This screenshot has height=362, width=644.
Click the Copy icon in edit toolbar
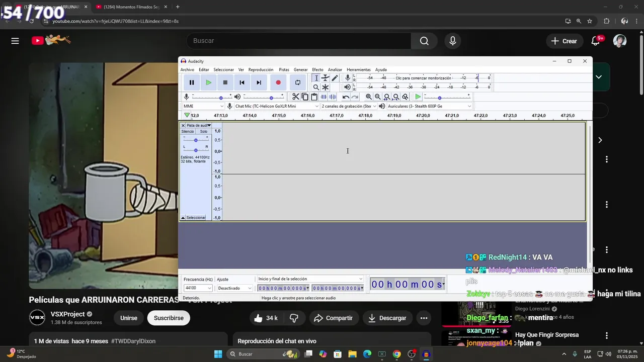pos(305,97)
